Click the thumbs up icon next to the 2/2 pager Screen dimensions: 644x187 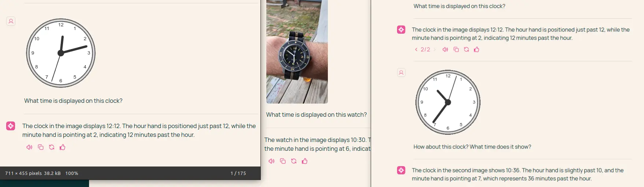(477, 49)
